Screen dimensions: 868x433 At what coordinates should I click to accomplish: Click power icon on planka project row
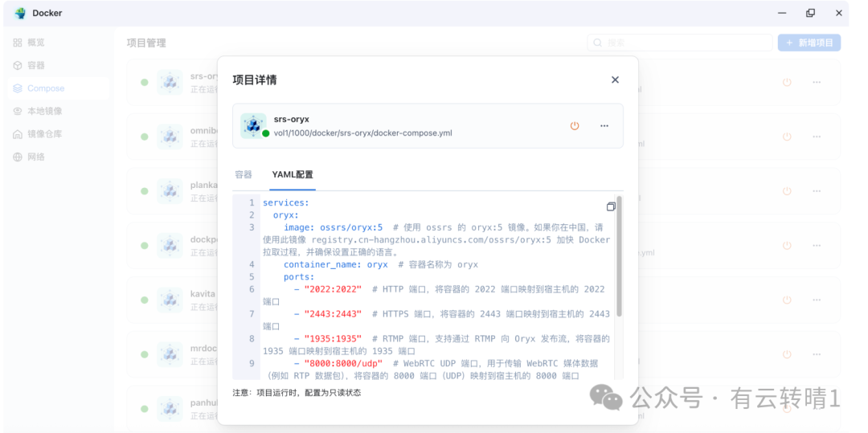click(x=787, y=190)
